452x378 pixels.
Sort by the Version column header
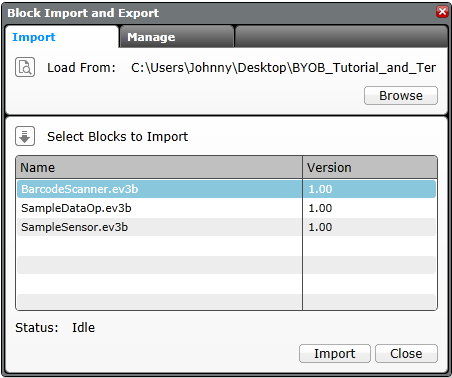[370, 167]
